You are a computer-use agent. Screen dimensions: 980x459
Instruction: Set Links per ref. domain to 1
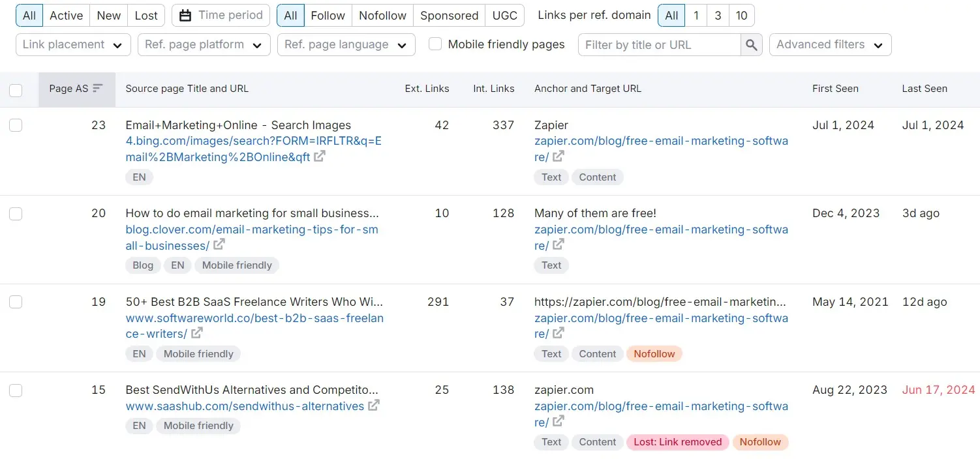point(696,15)
